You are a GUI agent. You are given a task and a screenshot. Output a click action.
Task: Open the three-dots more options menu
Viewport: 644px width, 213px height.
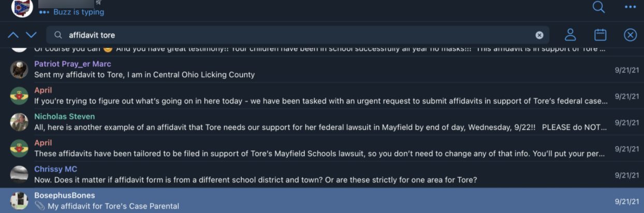(630, 7)
